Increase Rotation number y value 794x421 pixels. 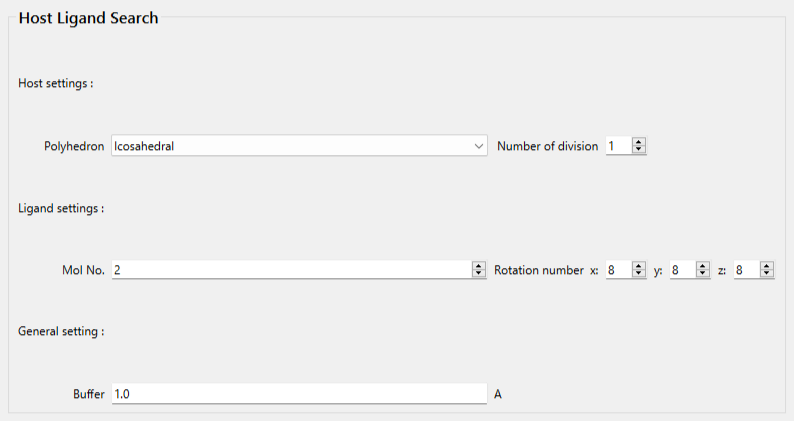(703, 266)
